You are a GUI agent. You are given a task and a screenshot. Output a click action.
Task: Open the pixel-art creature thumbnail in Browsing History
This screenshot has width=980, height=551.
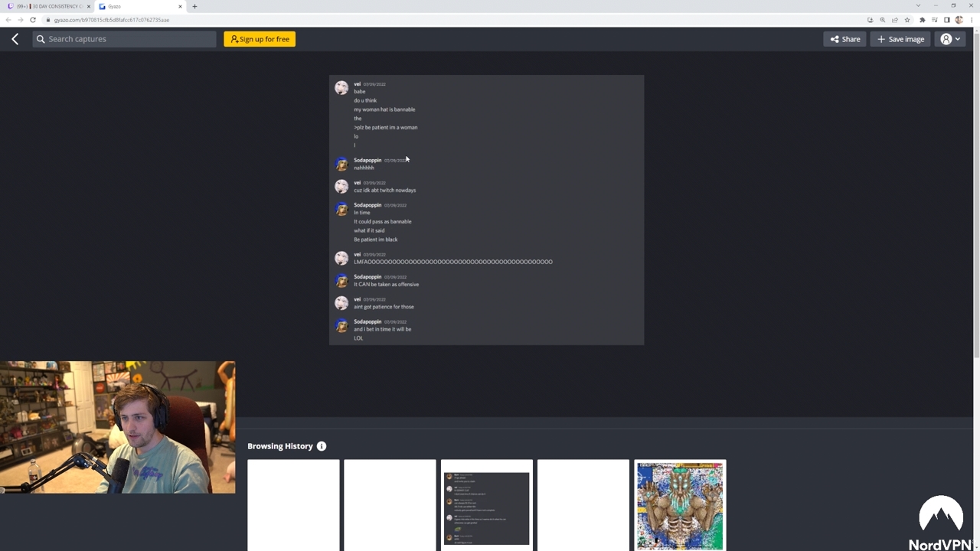(680, 505)
